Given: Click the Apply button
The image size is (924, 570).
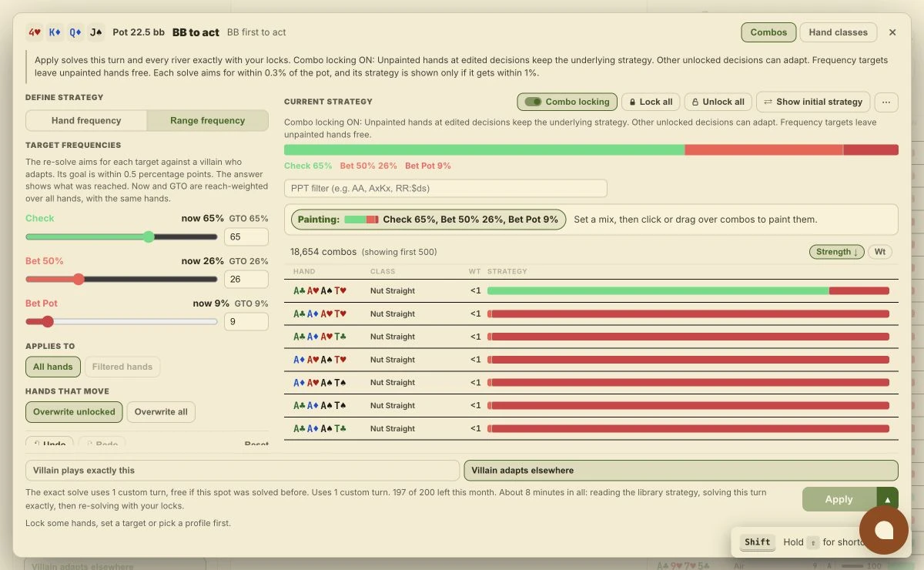Looking at the screenshot, I should pos(839,499).
